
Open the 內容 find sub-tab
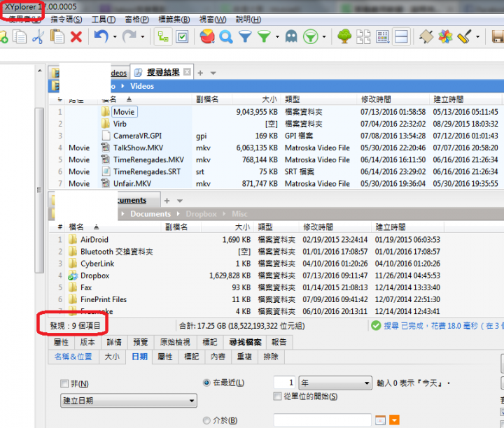click(x=218, y=357)
